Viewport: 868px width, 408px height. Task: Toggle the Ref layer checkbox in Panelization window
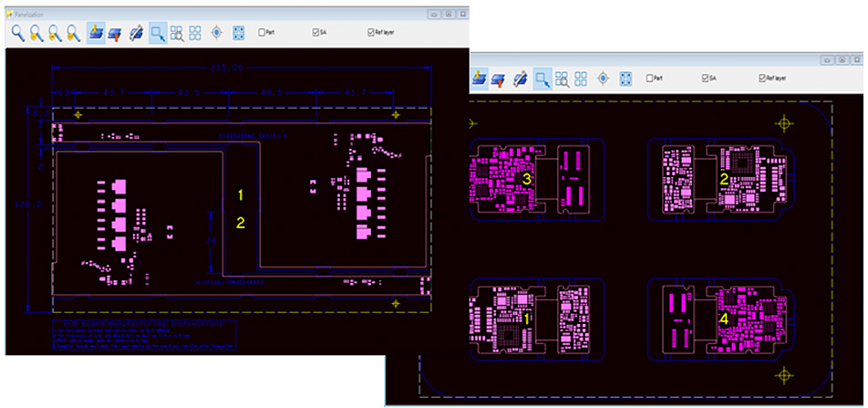[370, 33]
